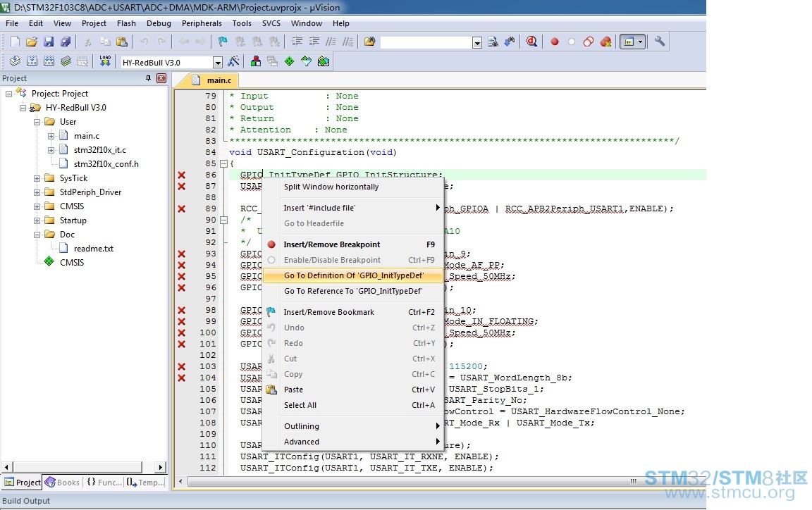Image resolution: width=812 pixels, height=510 pixels.
Task: Select Split Window horizontally
Action: (x=353, y=187)
